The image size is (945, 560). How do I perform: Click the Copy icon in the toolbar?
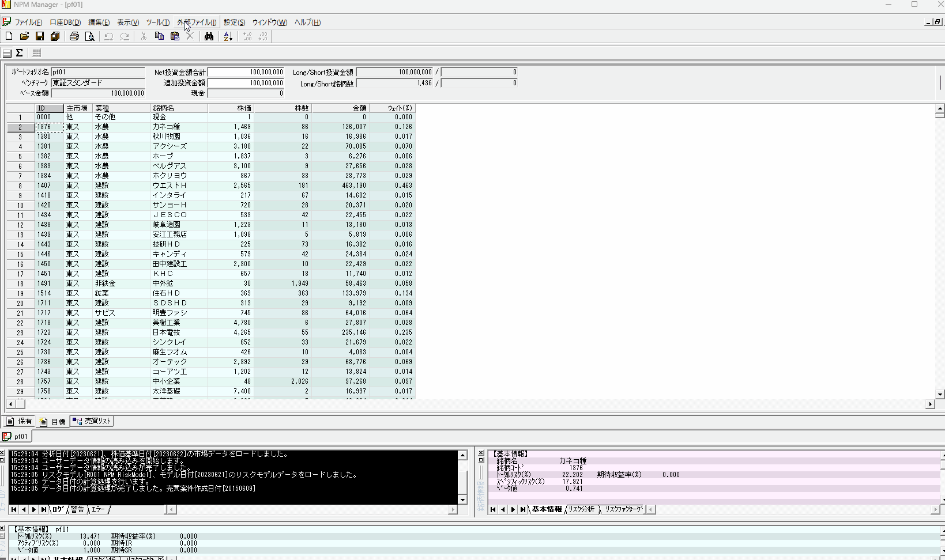point(159,36)
